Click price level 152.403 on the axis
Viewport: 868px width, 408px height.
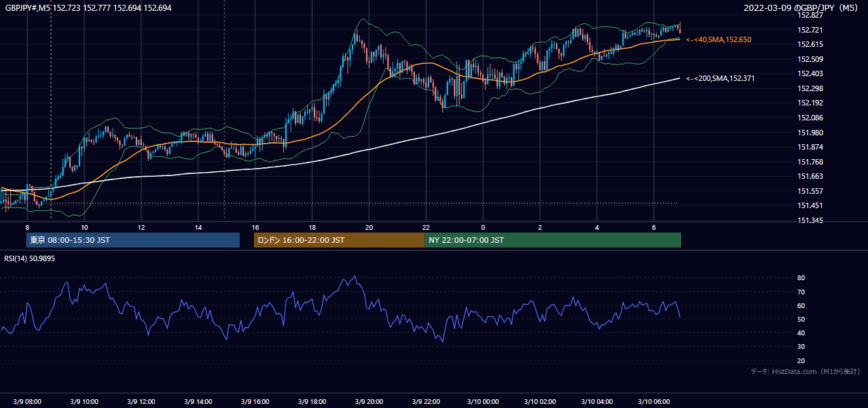[x=810, y=73]
